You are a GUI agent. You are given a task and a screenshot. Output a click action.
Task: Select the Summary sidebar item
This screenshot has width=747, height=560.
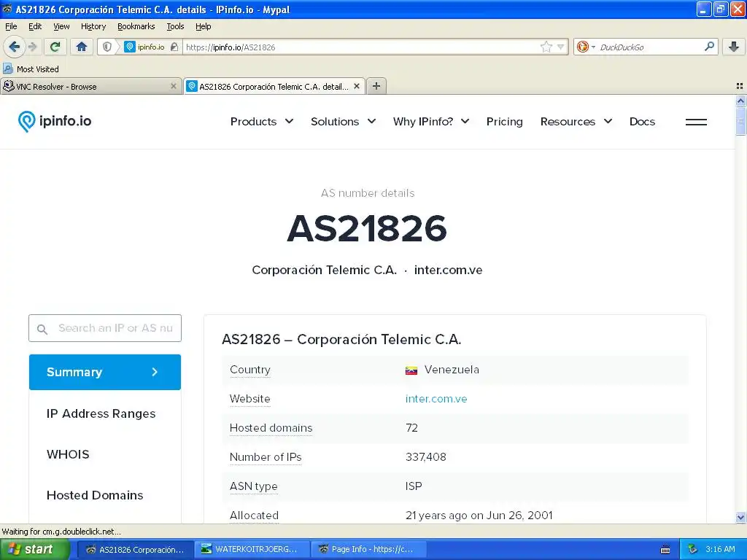point(105,372)
